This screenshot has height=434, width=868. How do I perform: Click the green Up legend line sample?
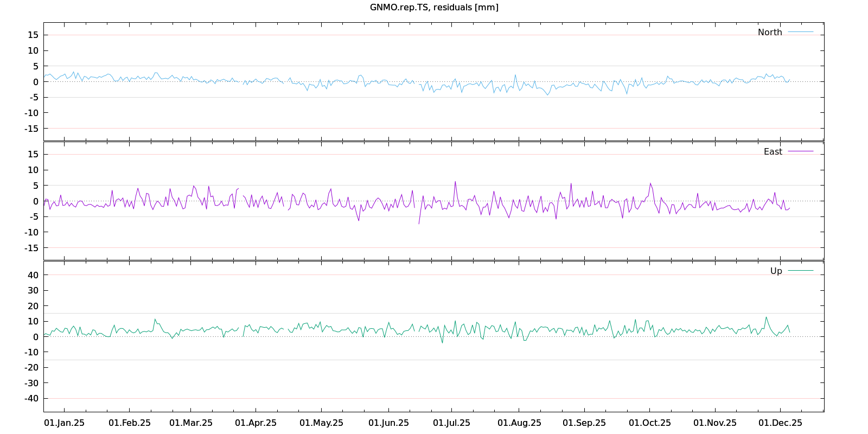[x=800, y=271]
